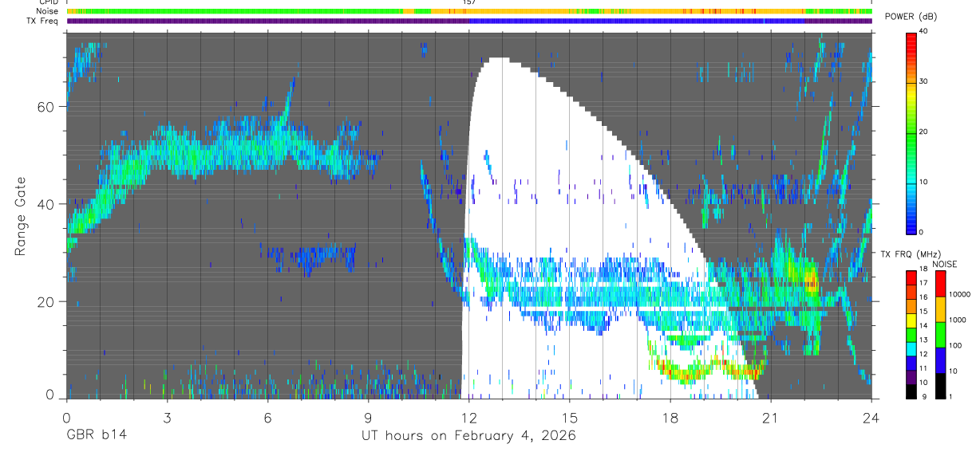Click the '9' tick on the UT hours axis
The image size is (980, 452).
pos(368,417)
